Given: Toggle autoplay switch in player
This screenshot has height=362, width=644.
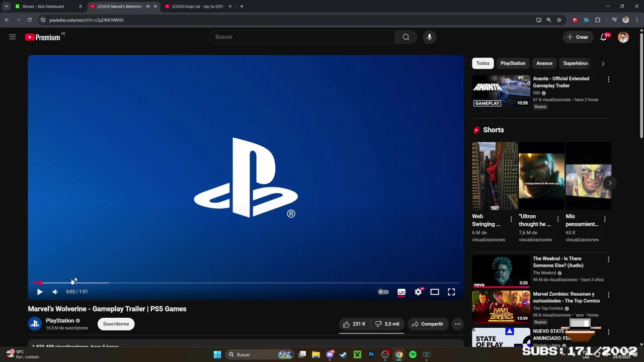Looking at the screenshot, I should (x=383, y=292).
